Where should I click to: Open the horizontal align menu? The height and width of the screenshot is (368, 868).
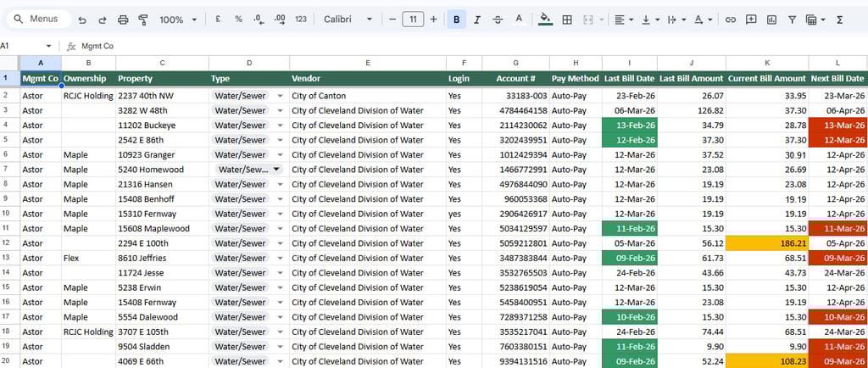point(623,20)
